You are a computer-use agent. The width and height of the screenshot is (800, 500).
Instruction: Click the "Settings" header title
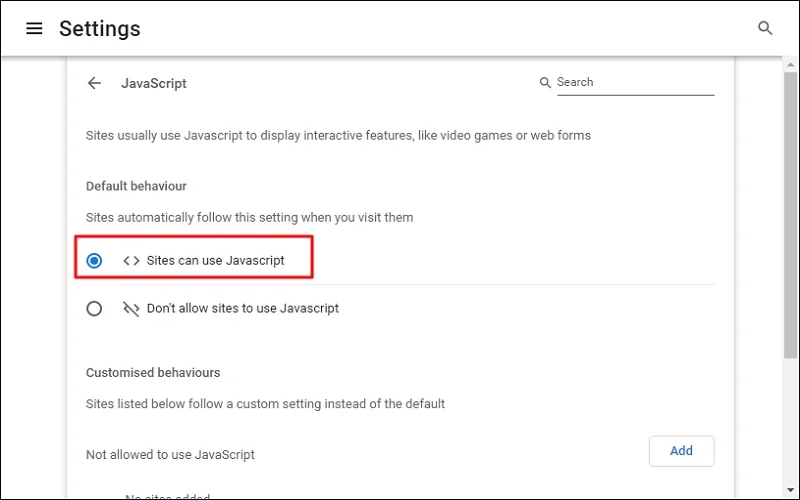click(x=99, y=29)
